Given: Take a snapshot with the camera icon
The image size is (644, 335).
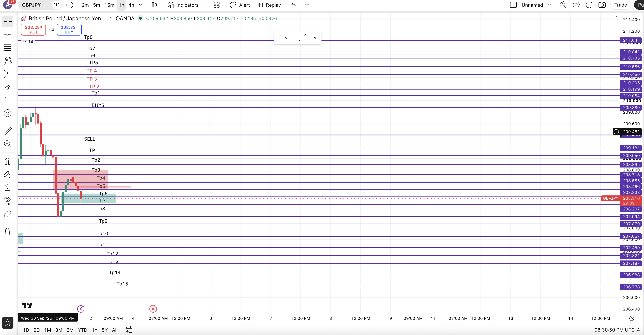Looking at the screenshot, I should tap(602, 5).
